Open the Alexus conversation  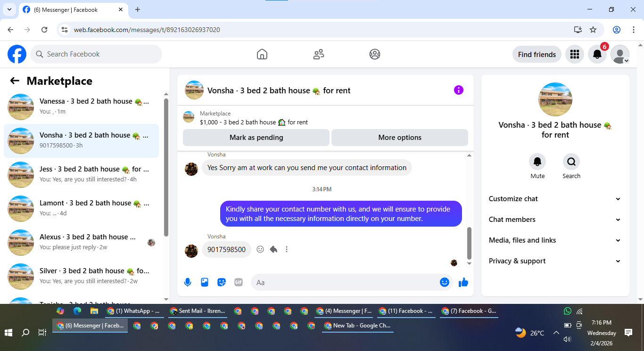click(81, 243)
